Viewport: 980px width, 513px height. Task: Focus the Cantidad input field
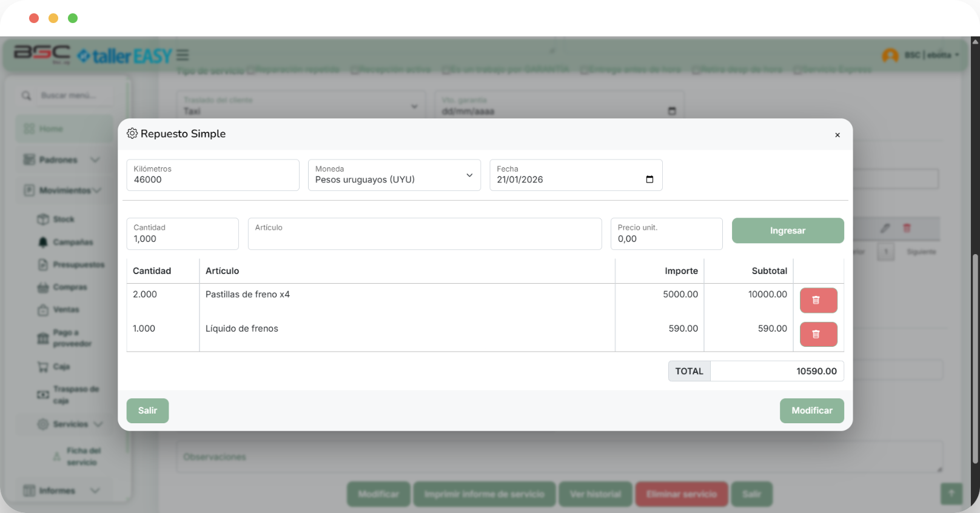pyautogui.click(x=183, y=233)
